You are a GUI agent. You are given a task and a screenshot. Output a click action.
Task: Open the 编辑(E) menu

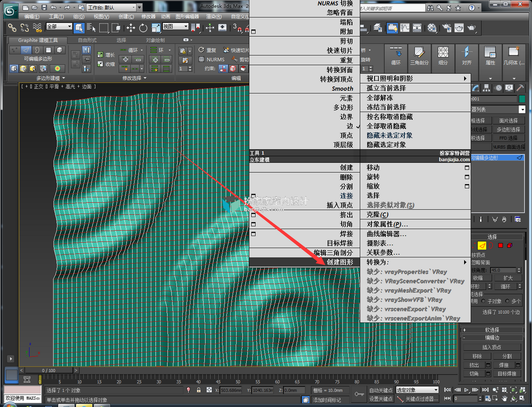click(32, 16)
